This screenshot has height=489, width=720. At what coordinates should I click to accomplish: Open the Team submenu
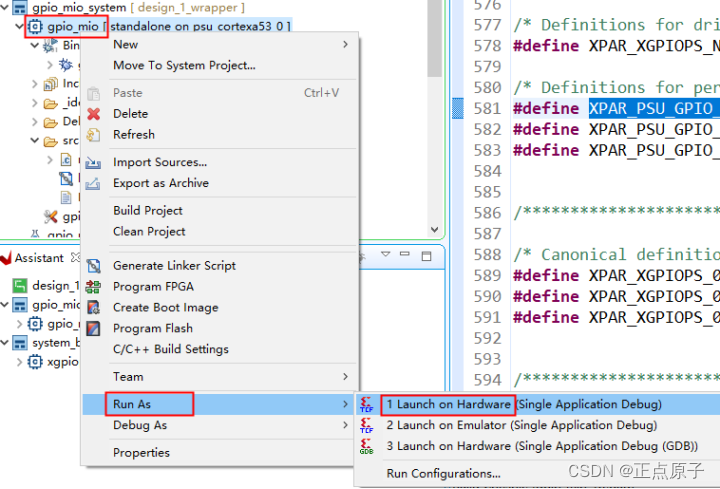coord(220,377)
